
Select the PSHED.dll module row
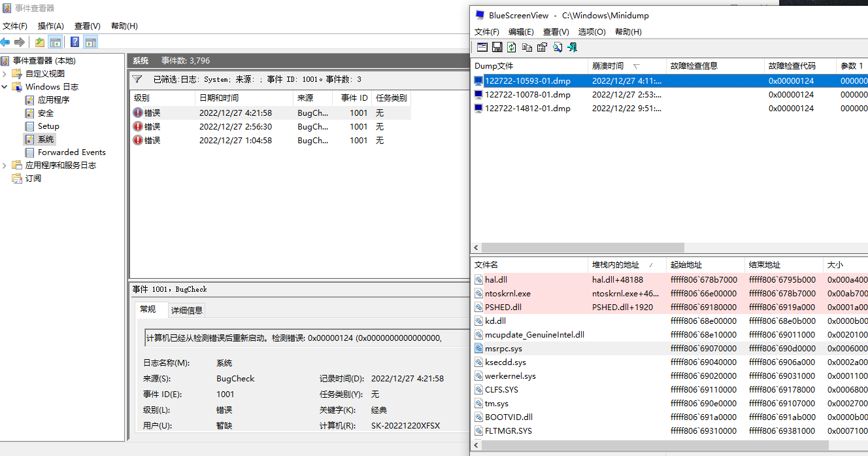point(669,307)
